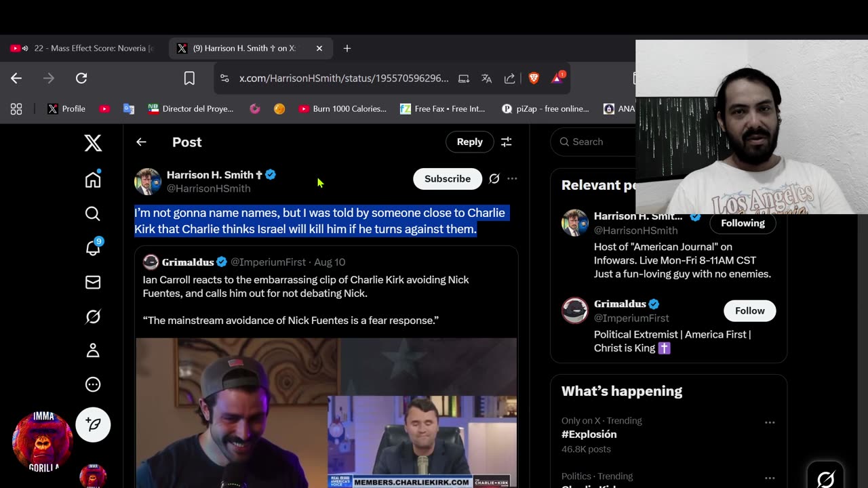Open the Free Fax bookmark
The image size is (868, 488).
(443, 109)
